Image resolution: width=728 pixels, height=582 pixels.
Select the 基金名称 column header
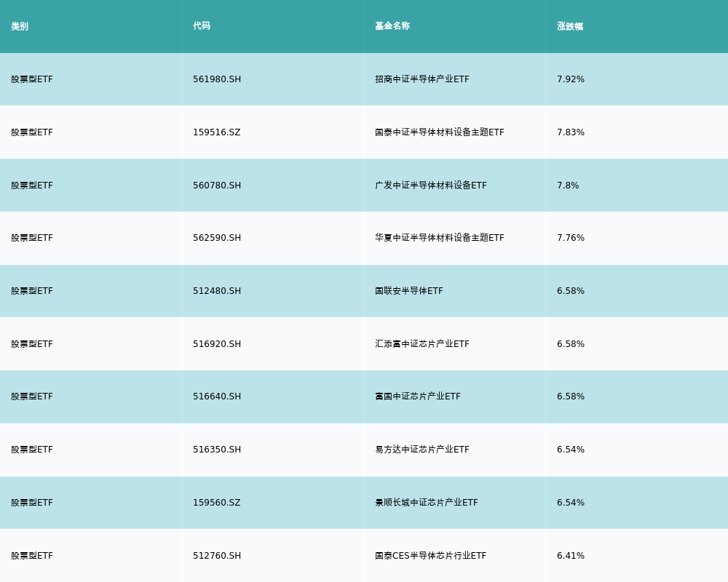point(392,26)
